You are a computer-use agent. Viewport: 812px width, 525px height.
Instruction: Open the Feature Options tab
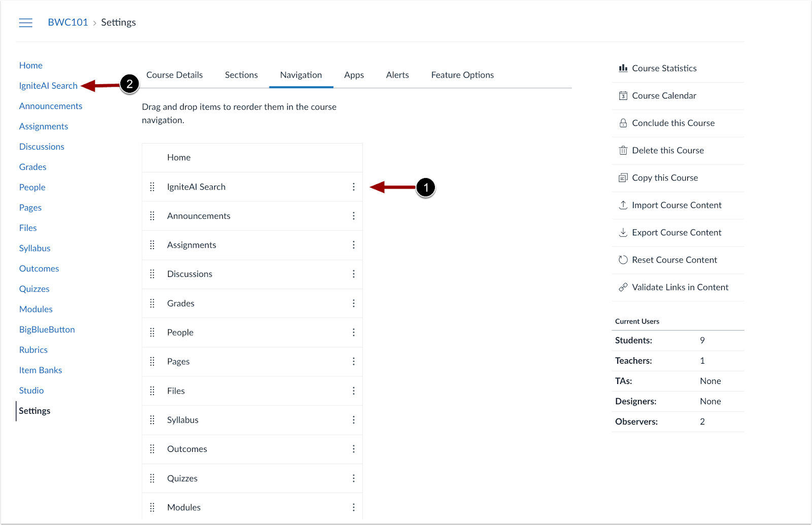pyautogui.click(x=462, y=75)
